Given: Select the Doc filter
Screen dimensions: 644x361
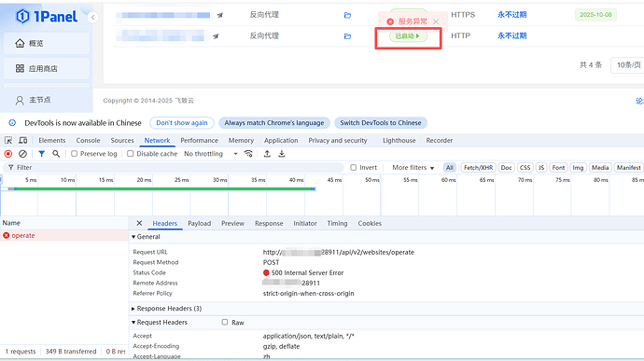Looking at the screenshot, I should pos(507,168).
